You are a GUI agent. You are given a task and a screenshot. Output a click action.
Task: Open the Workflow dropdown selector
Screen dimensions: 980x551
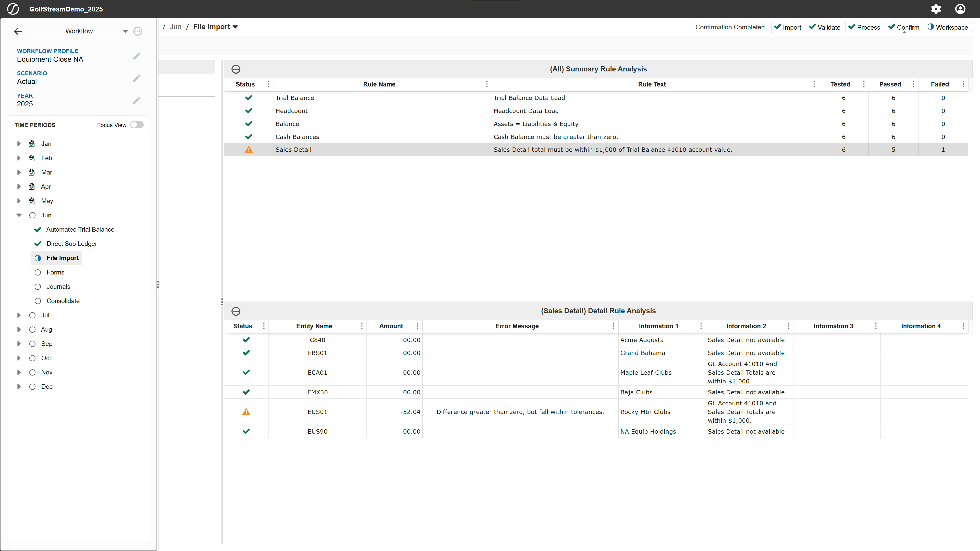pos(78,31)
